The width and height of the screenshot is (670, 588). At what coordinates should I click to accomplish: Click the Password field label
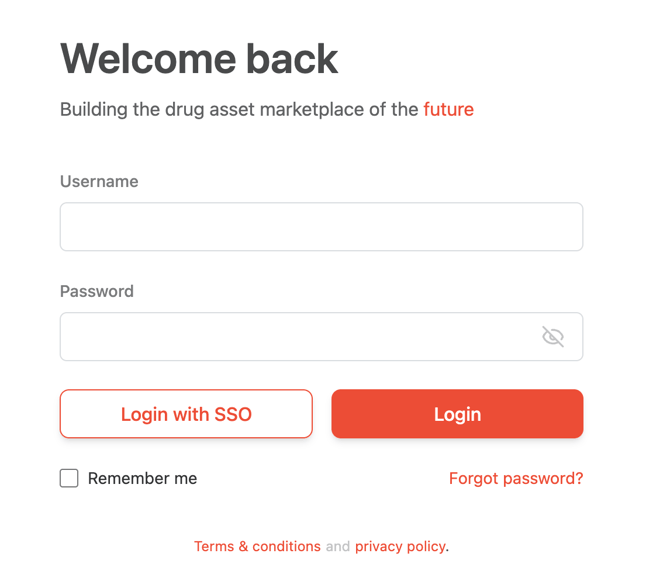click(97, 291)
